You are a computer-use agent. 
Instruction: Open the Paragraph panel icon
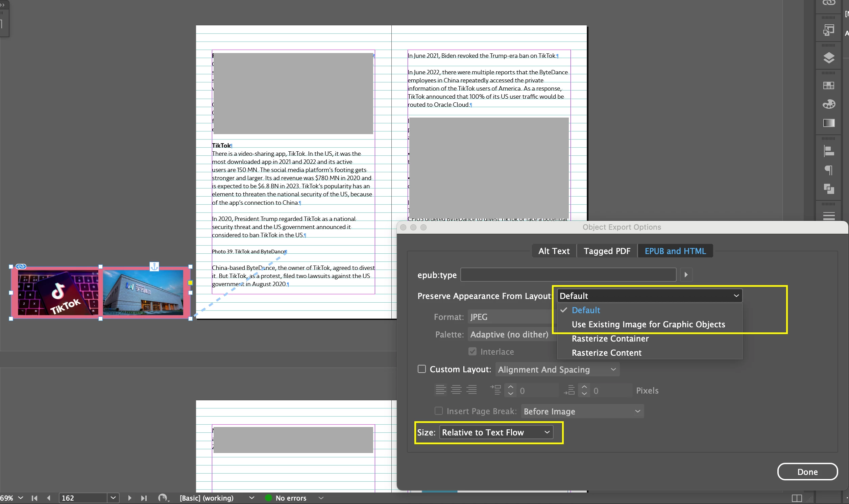pos(829,170)
